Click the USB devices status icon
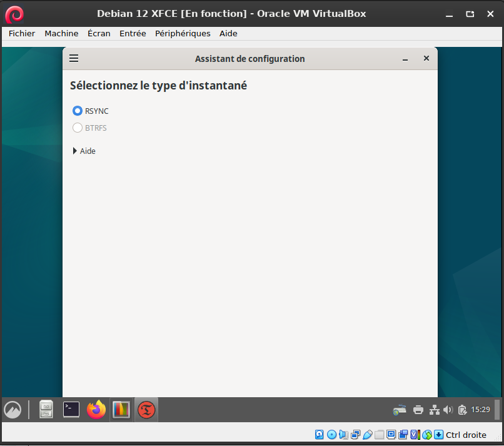The image size is (504, 446). 368,435
